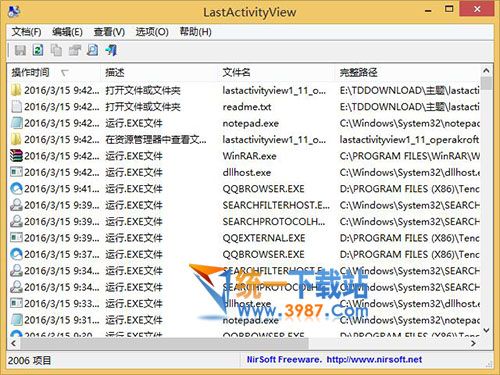Select the QQEXTERNAL.EXE row

[245, 238]
